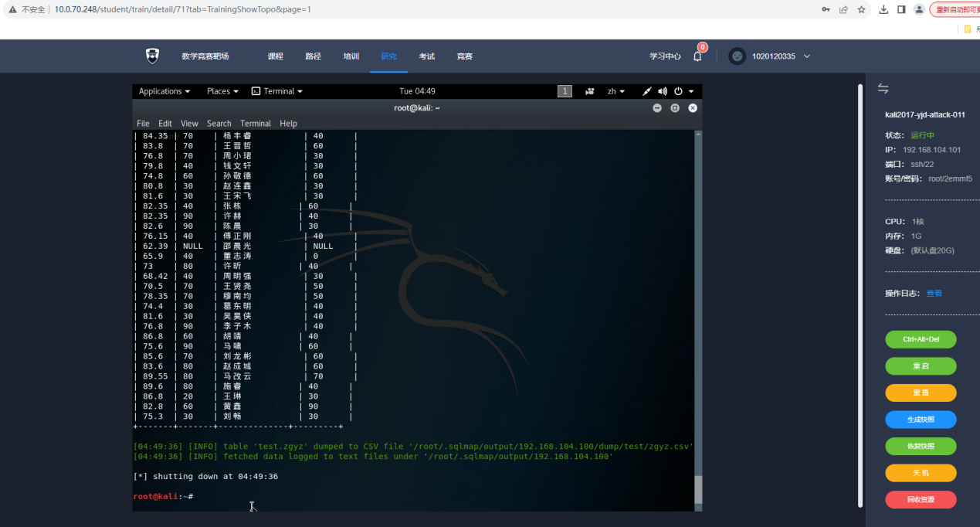
Task: Click the Kali network connection tray icon
Action: click(647, 91)
